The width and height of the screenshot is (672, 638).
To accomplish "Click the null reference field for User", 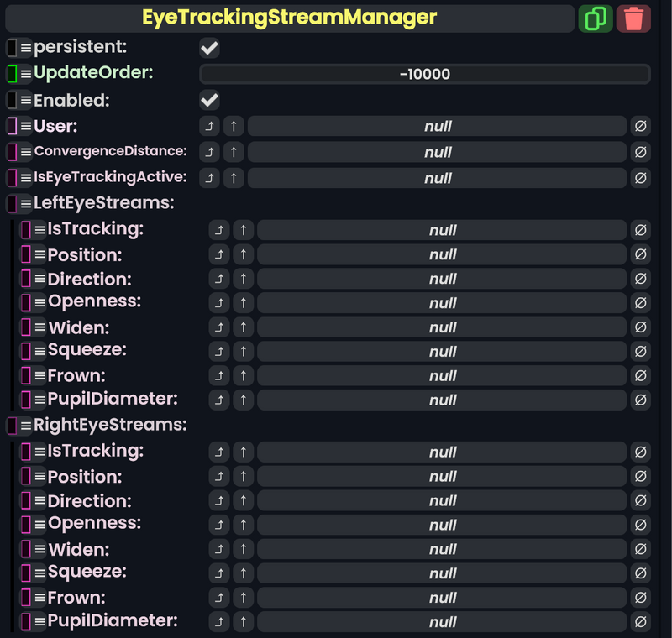I will click(x=437, y=126).
